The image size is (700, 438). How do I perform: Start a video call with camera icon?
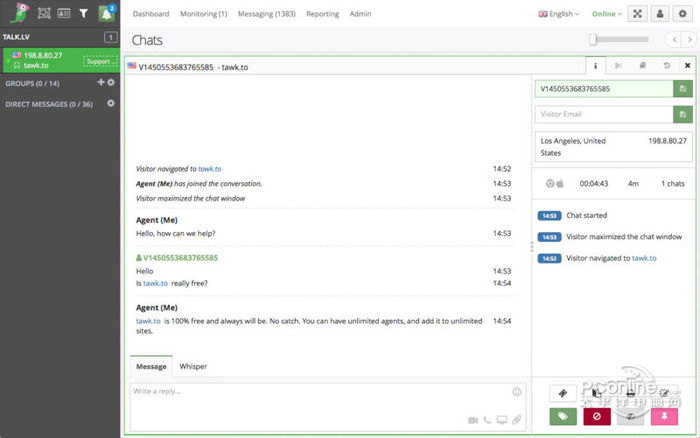(473, 420)
